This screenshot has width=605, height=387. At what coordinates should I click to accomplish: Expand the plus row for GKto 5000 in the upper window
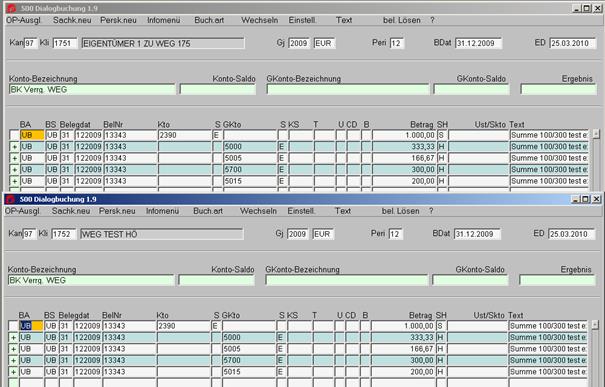[x=15, y=147]
